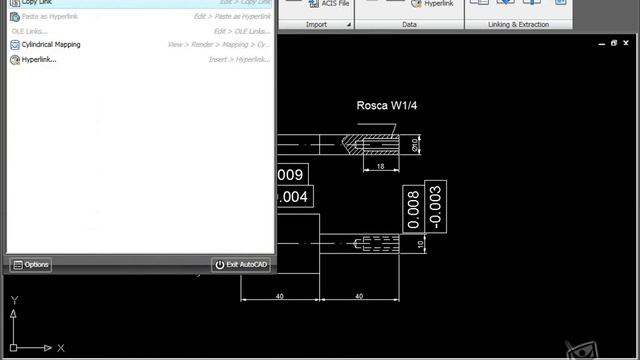
Task: Select the 'Ø10' diameter dimension
Action: 415,145
